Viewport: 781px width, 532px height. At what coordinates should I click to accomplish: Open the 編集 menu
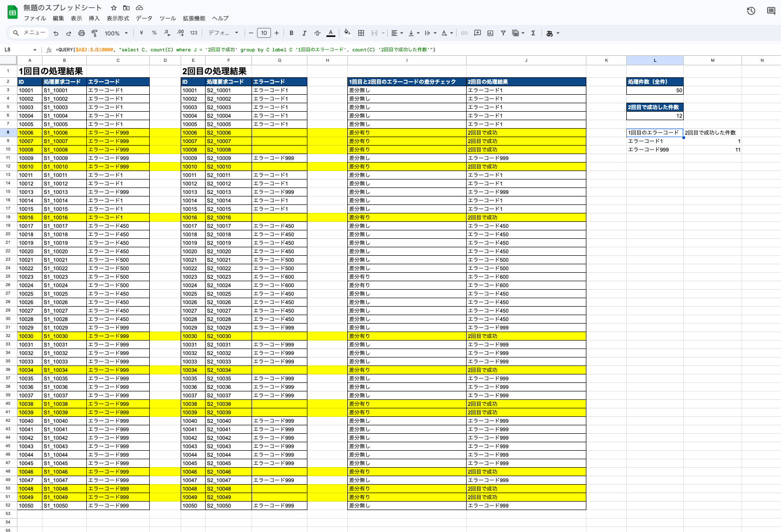[58, 18]
